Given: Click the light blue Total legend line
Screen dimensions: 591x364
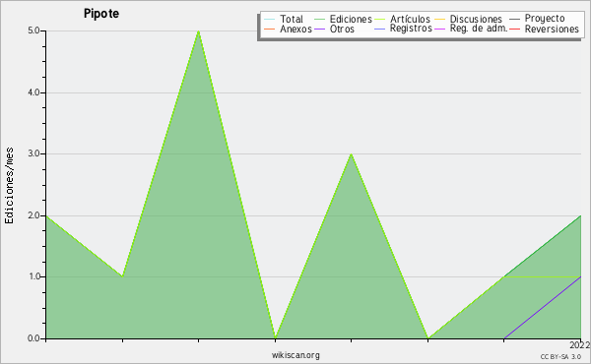Looking at the screenshot, I should coord(270,20).
